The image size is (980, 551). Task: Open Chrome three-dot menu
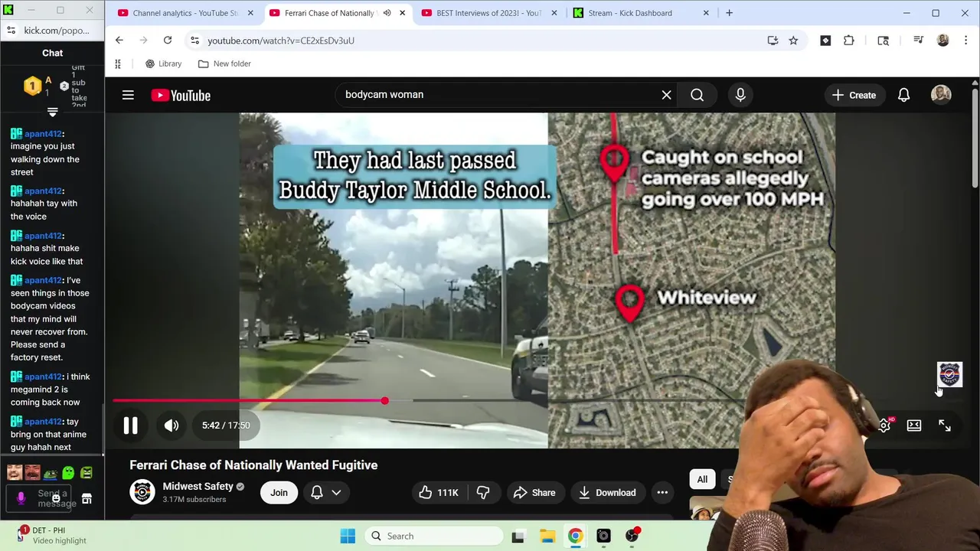pyautogui.click(x=965, y=41)
